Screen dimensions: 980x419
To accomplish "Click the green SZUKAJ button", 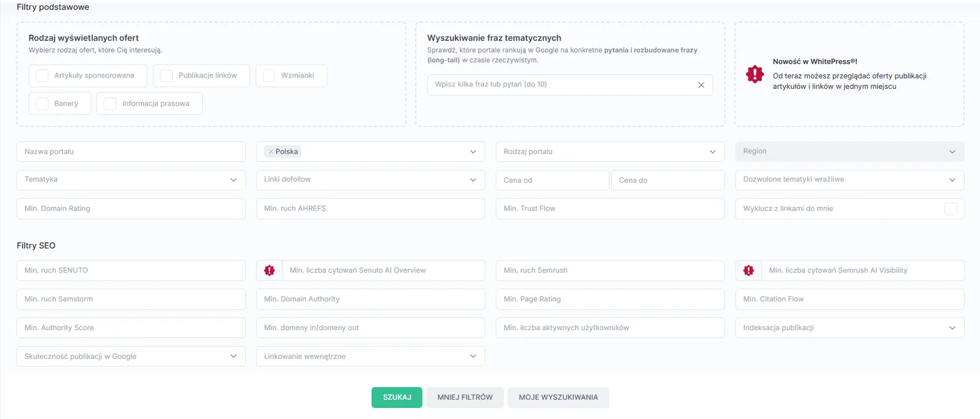I will tap(397, 398).
